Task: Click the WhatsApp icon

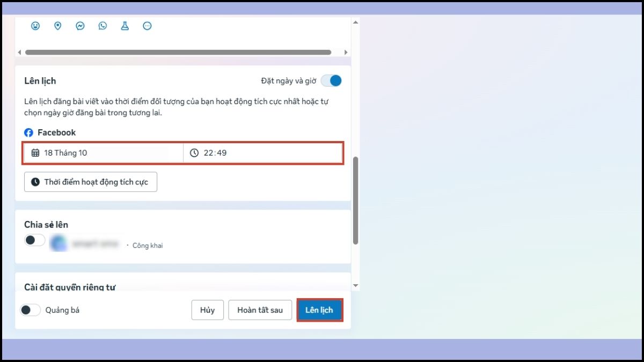Action: 103,26
